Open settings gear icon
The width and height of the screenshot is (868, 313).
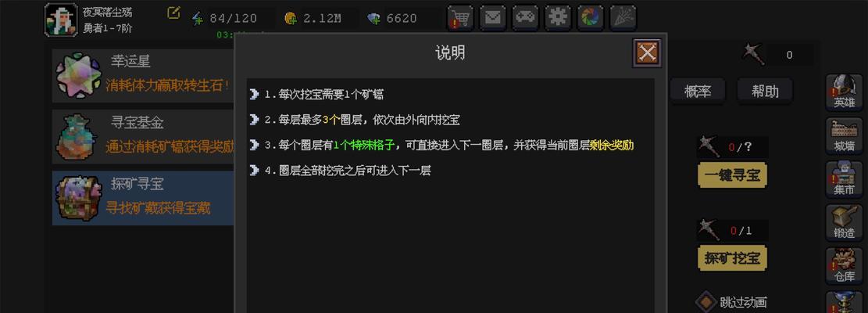point(558,18)
